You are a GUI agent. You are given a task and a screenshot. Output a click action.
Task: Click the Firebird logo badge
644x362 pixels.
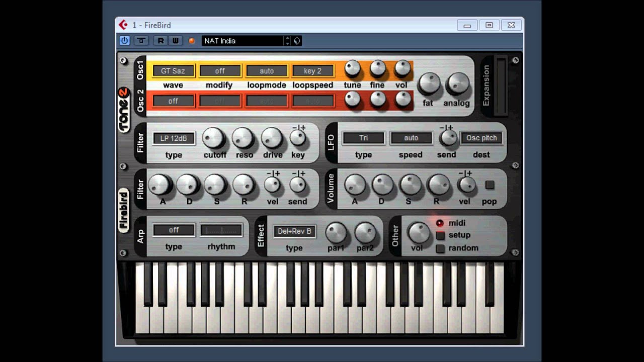(124, 211)
